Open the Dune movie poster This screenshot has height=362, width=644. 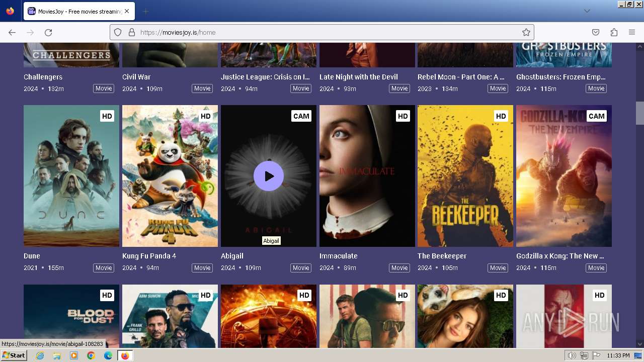tap(71, 176)
